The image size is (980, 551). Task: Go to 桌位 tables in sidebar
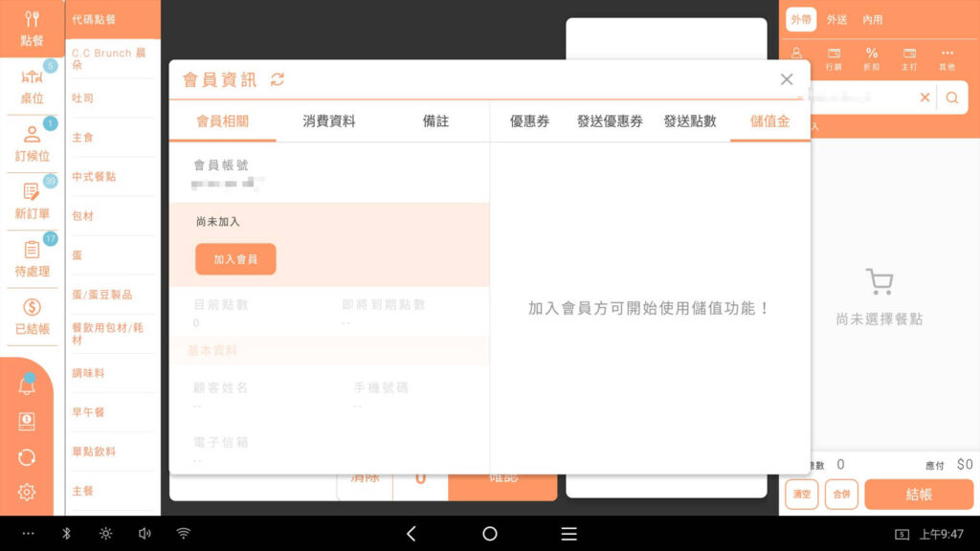(32, 87)
